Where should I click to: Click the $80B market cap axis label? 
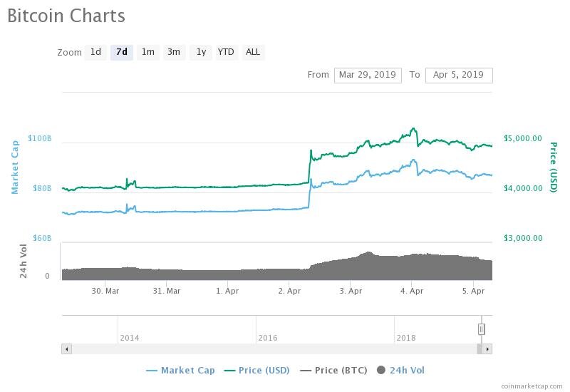point(42,188)
